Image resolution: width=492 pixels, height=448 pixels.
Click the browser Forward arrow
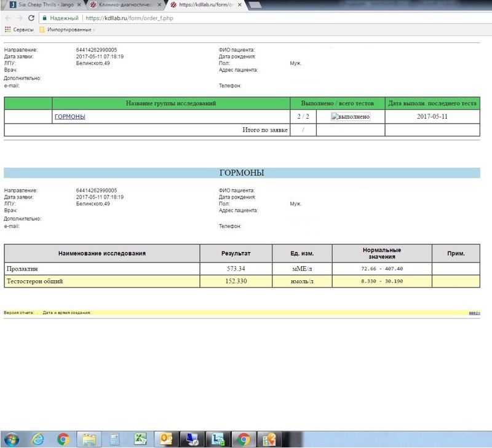tap(19, 18)
